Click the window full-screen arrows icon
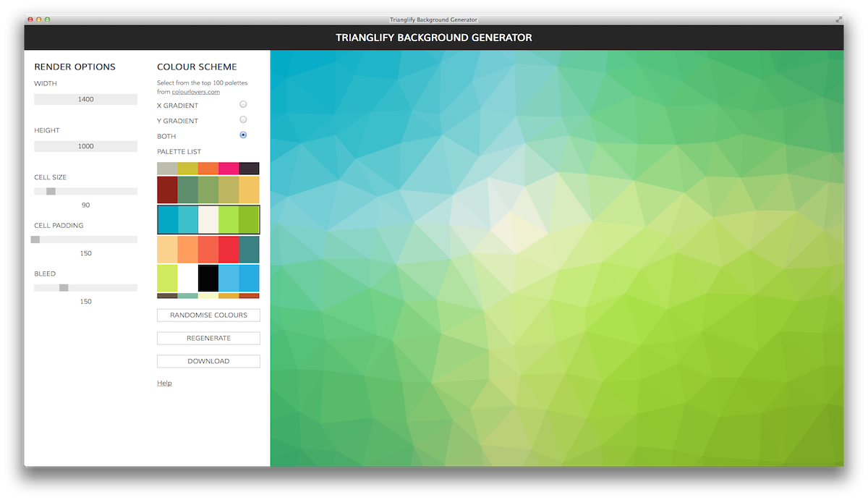The height and width of the screenshot is (500, 868). pyautogui.click(x=838, y=20)
